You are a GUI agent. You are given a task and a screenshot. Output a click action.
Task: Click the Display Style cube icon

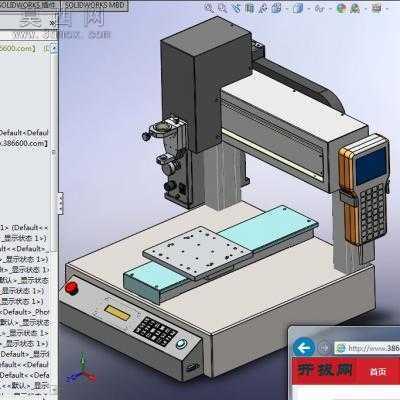[298, 8]
